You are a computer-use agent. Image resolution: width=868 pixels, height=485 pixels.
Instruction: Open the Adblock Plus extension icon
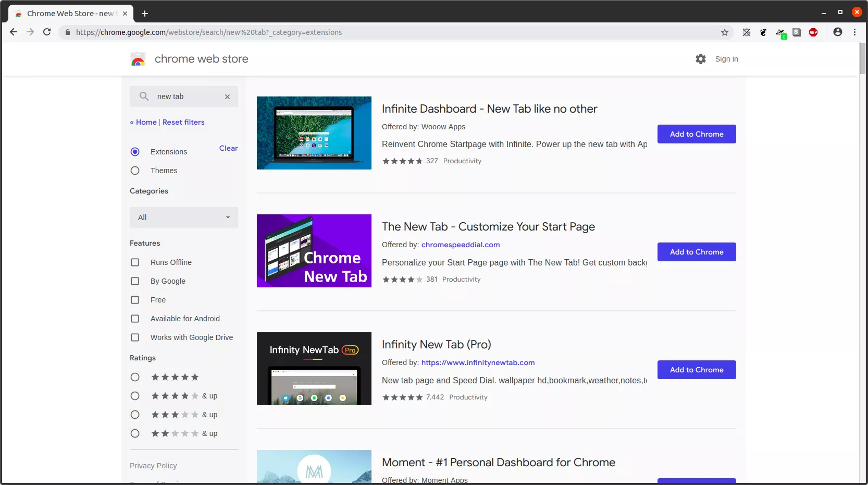pos(814,32)
